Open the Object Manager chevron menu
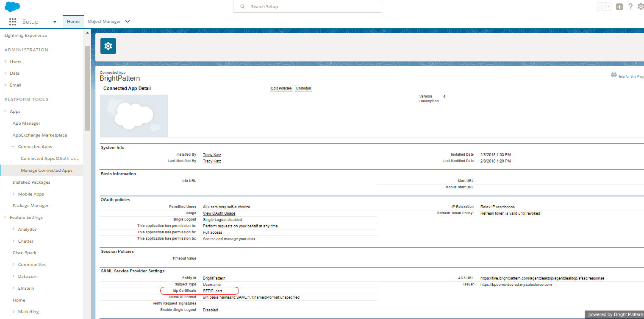This screenshot has height=319, width=644. [128, 22]
